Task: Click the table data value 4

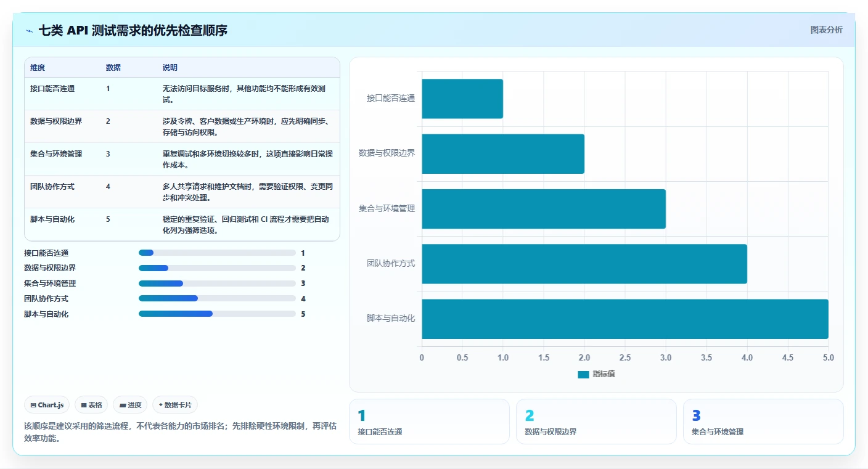Action: tap(108, 187)
